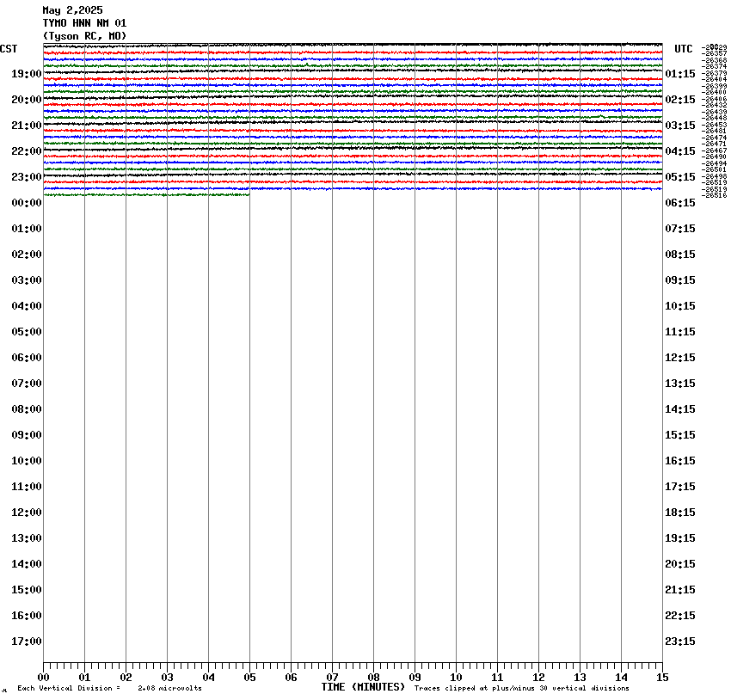Select the "12:00" CST row label
Image resolution: width=731 pixels, height=700 pixels.
[27, 513]
